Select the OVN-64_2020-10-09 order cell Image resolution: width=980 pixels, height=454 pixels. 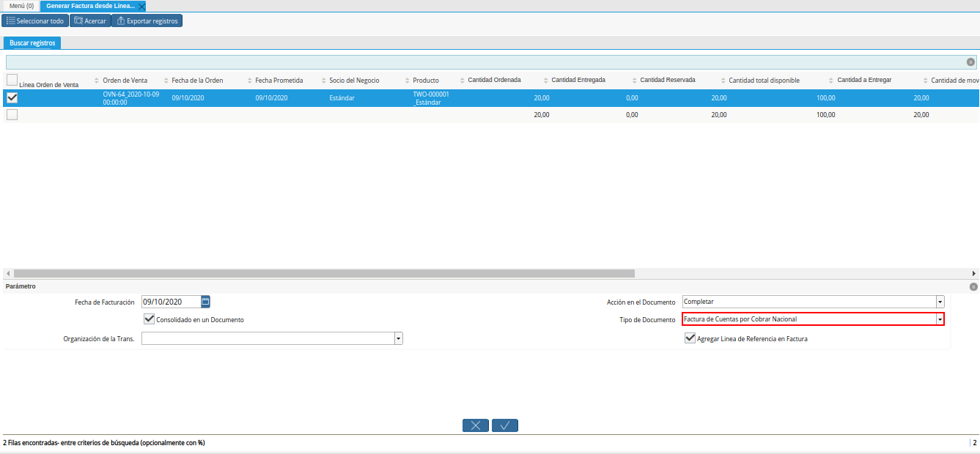click(x=131, y=98)
